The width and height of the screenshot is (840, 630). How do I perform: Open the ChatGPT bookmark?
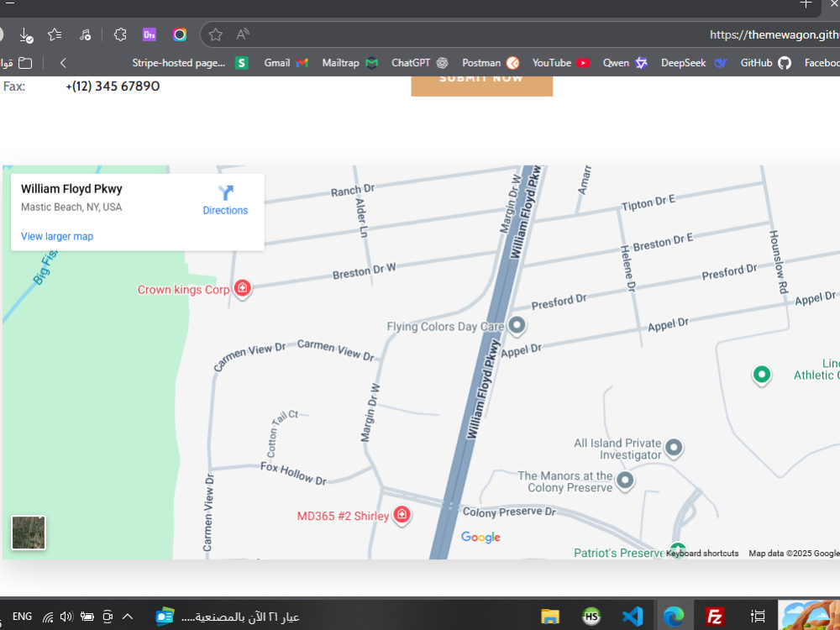click(x=419, y=63)
